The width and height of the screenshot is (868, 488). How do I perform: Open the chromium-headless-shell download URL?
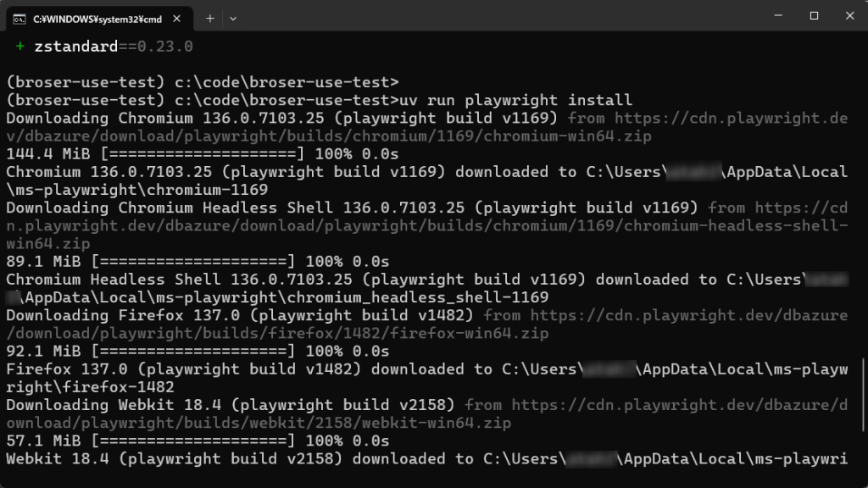click(x=426, y=225)
